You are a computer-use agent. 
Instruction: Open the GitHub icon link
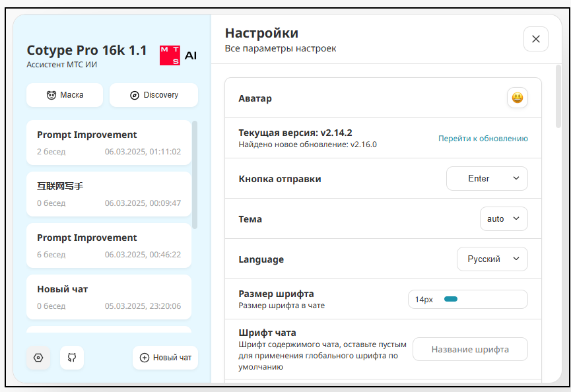point(72,358)
